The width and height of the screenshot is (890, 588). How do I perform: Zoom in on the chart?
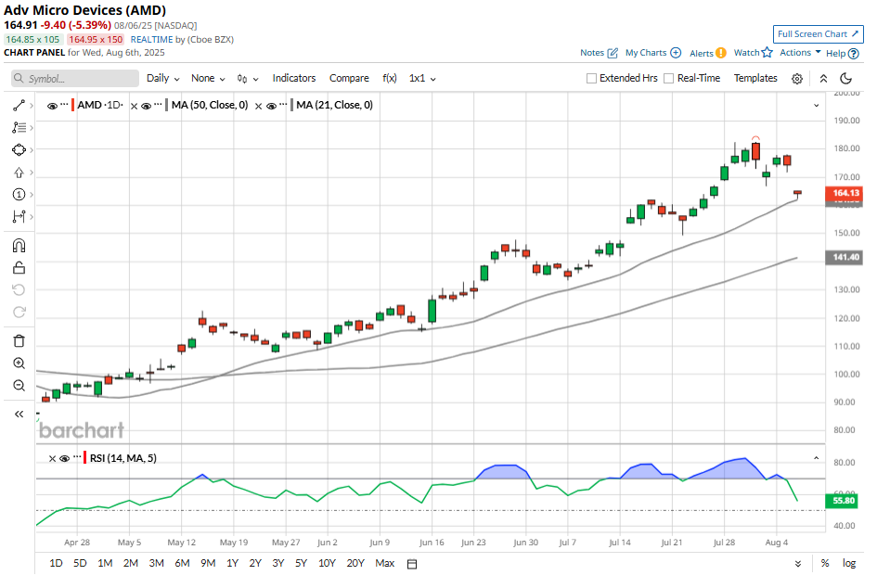pos(19,364)
